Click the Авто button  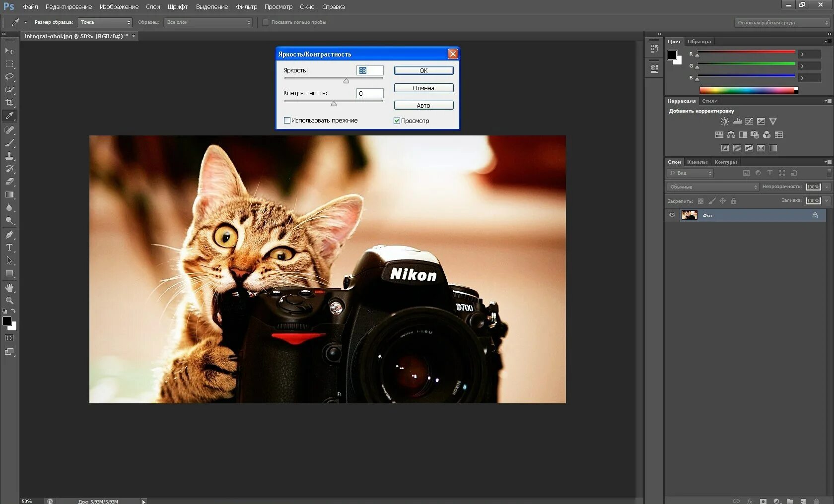coord(423,105)
